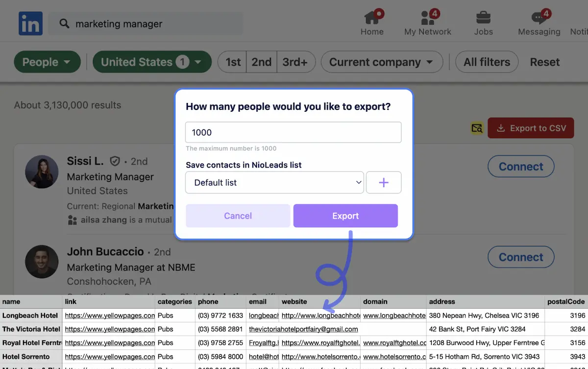
Task: Cancel the export dialog
Action: [238, 216]
